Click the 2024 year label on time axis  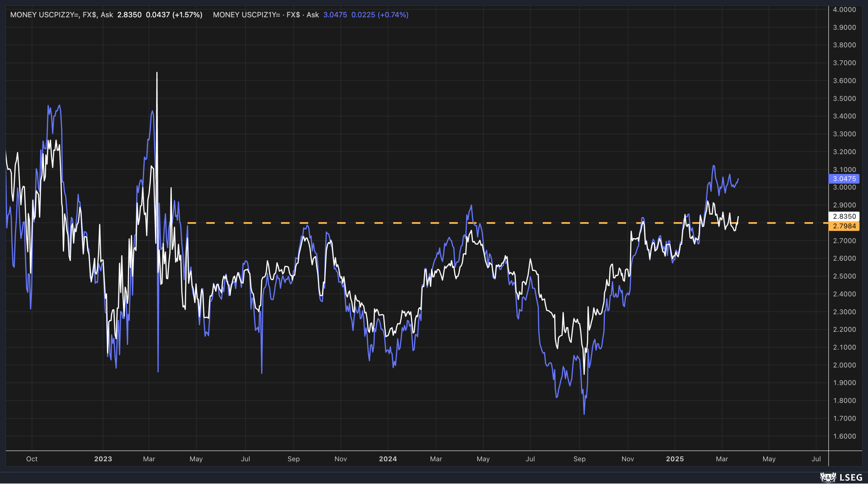[388, 459]
